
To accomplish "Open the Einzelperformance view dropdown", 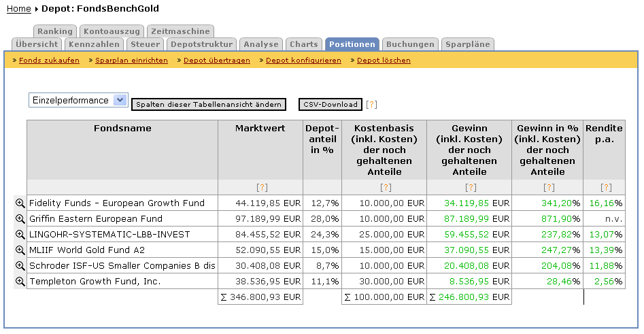I will pos(78,100).
